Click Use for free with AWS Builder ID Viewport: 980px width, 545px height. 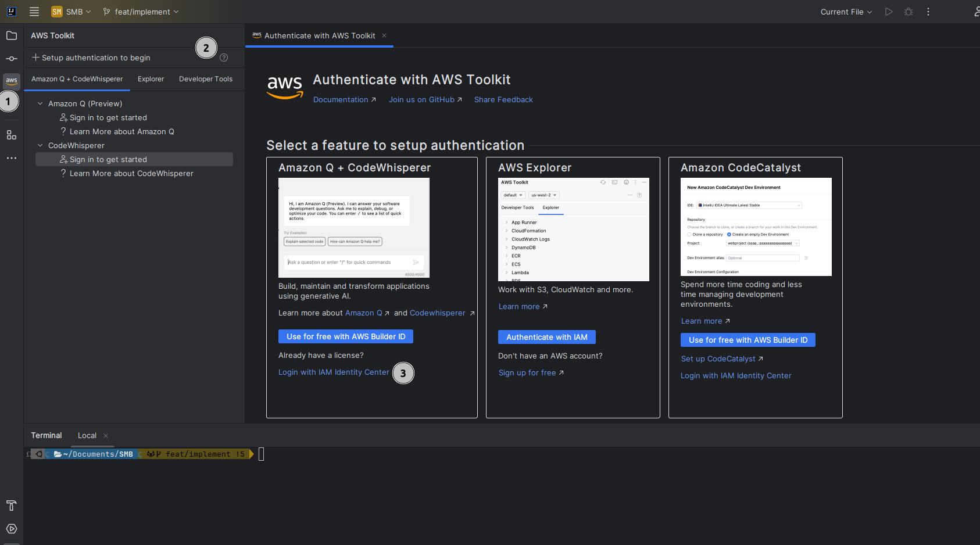pos(345,336)
